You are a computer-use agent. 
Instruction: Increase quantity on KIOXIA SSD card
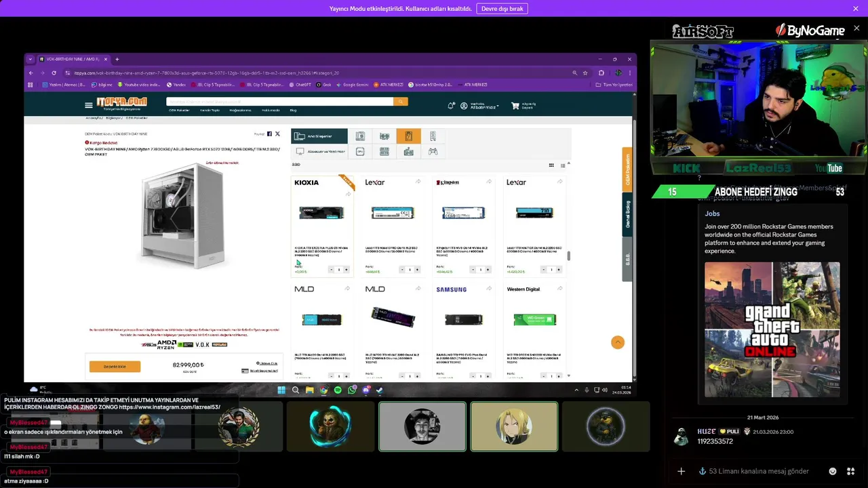point(347,270)
